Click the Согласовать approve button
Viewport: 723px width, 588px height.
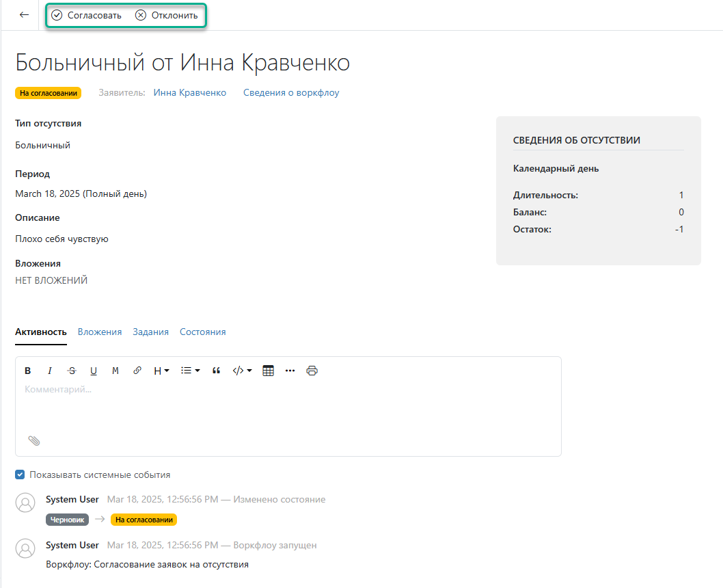point(86,15)
